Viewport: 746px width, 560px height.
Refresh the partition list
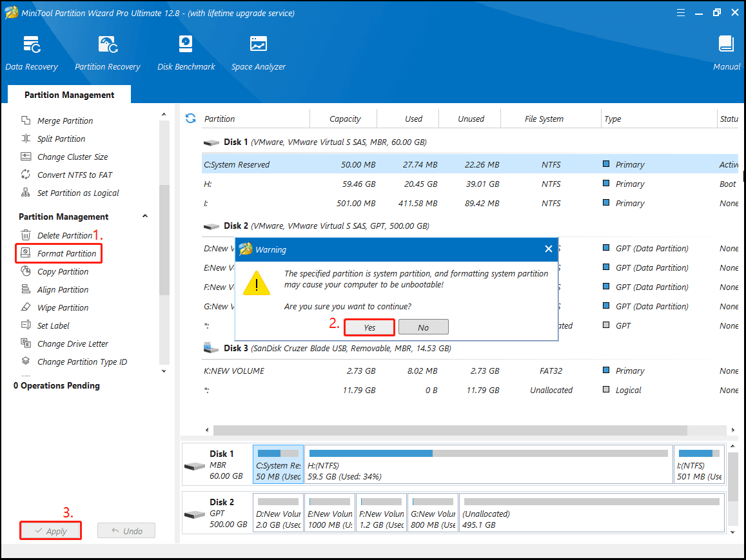[x=190, y=119]
